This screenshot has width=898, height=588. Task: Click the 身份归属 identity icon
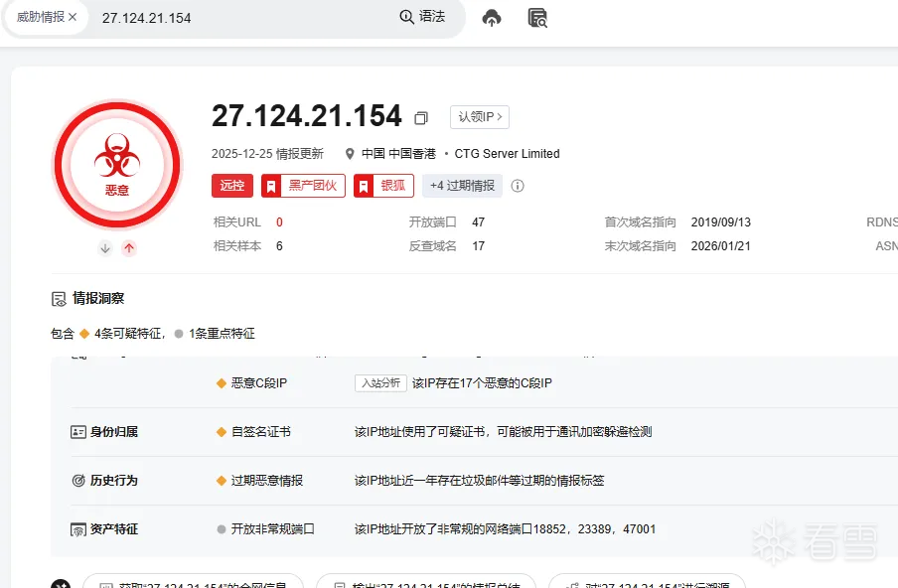click(x=80, y=430)
